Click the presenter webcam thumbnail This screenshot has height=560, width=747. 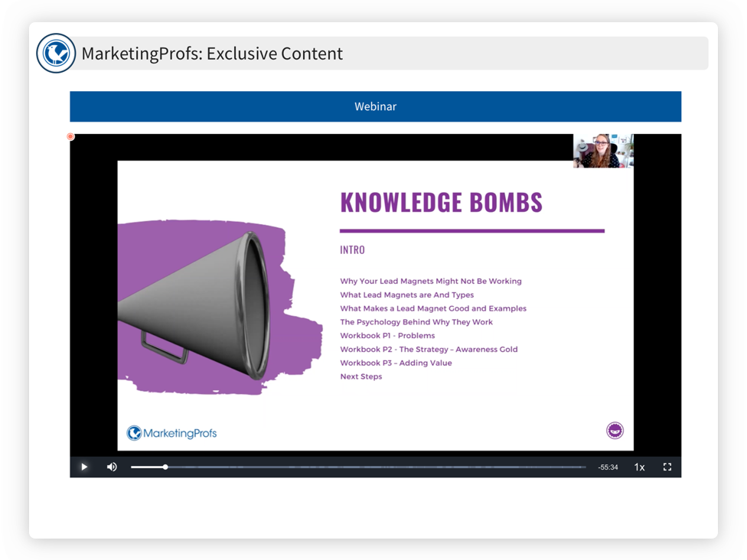603,151
